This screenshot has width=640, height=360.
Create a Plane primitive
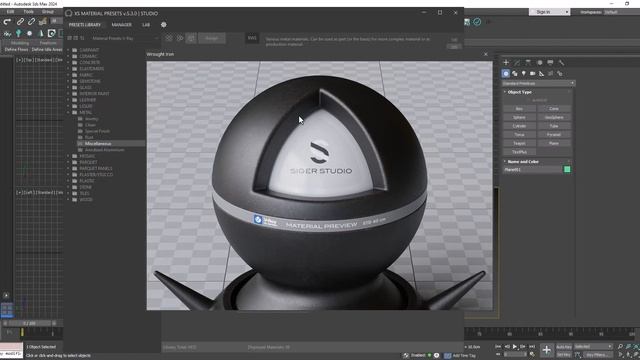(x=554, y=143)
